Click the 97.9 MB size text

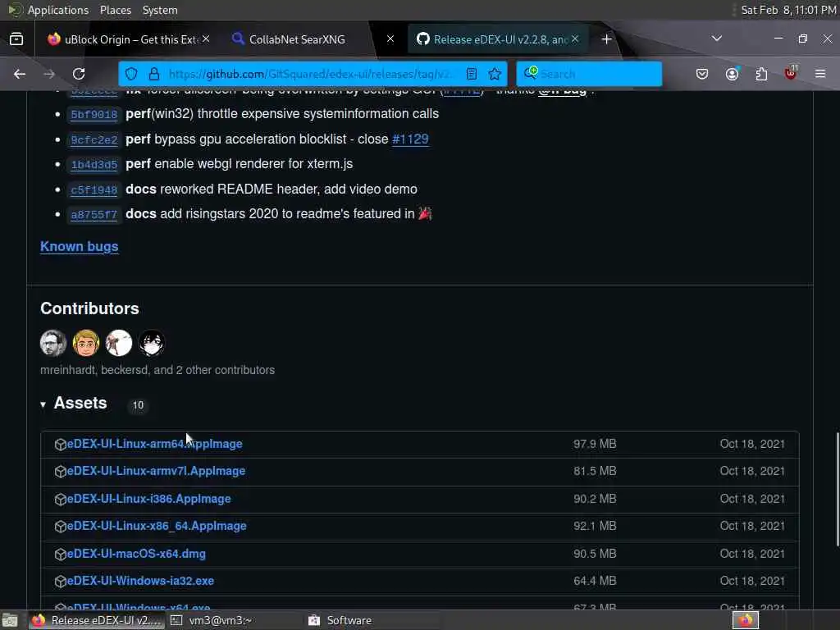pyautogui.click(x=595, y=444)
